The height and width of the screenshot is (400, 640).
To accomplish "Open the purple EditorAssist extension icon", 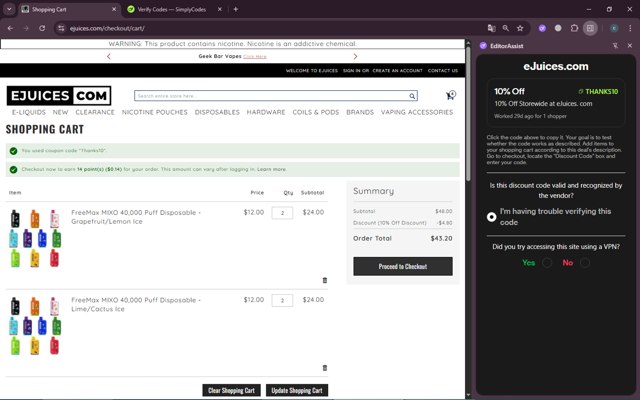I will click(x=542, y=28).
